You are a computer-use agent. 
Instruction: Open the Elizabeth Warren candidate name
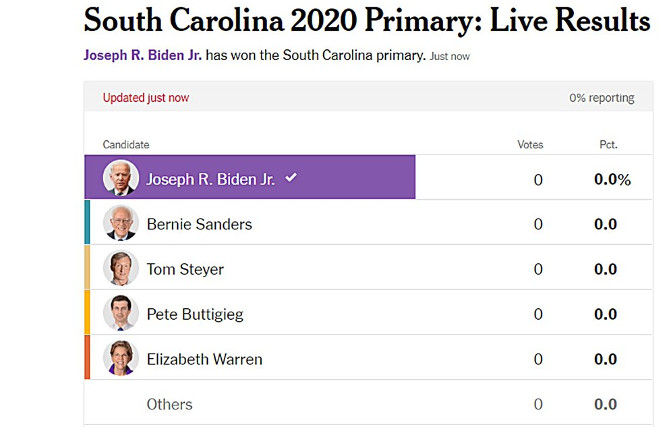205,359
